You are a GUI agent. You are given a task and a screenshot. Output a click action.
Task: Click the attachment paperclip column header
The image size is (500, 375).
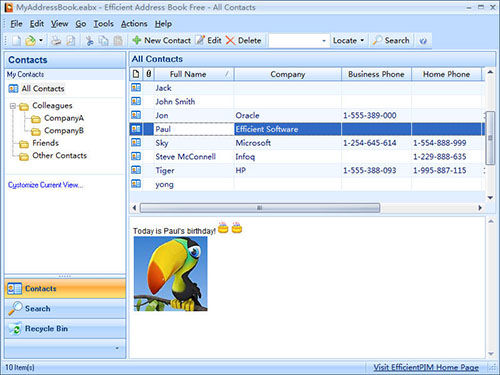coord(149,74)
